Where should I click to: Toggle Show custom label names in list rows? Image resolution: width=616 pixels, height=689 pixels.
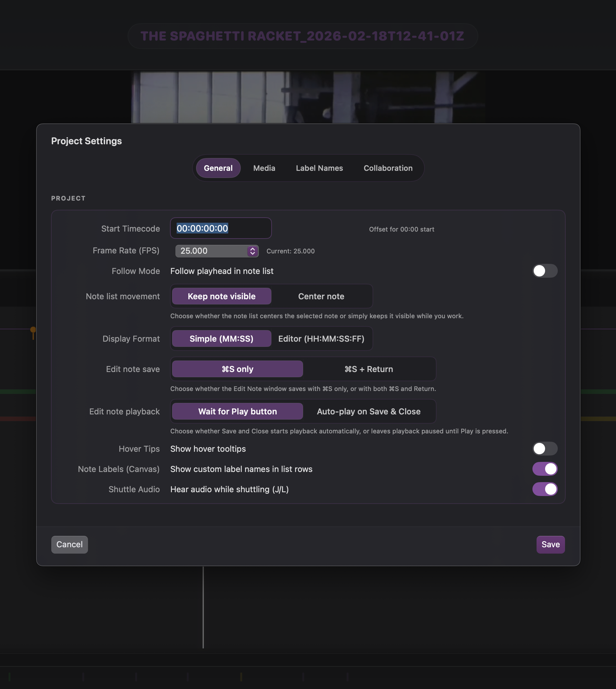(544, 469)
